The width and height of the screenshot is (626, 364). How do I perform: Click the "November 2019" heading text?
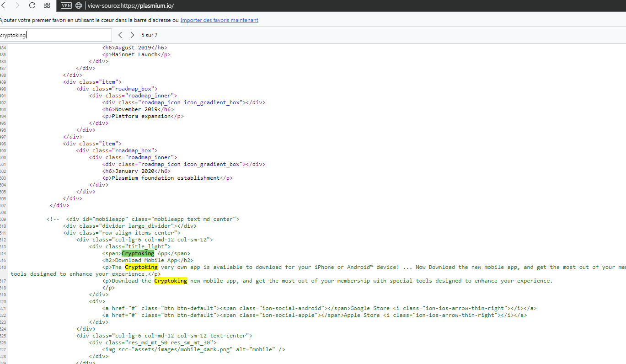click(x=136, y=109)
